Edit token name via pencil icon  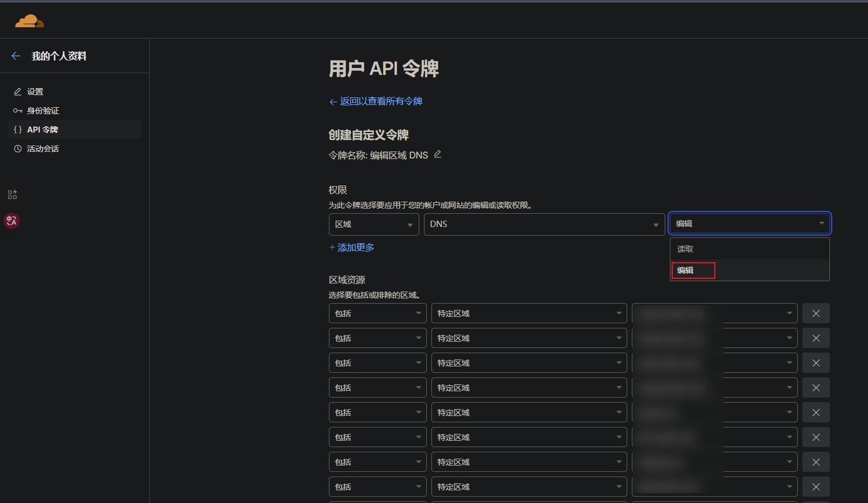[438, 154]
